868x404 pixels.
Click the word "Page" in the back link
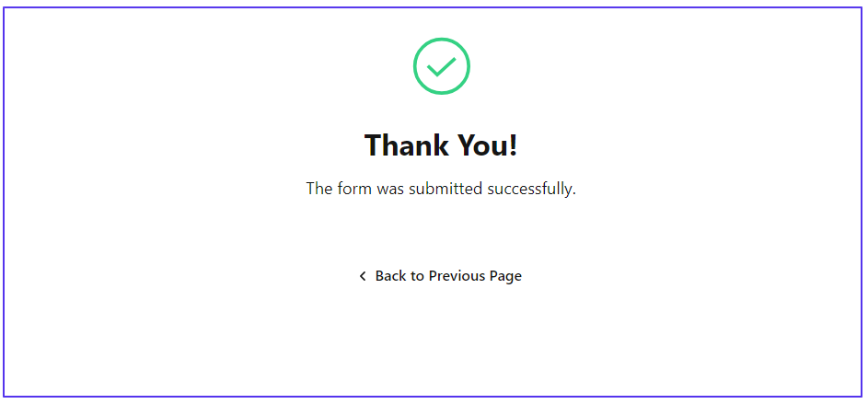505,276
